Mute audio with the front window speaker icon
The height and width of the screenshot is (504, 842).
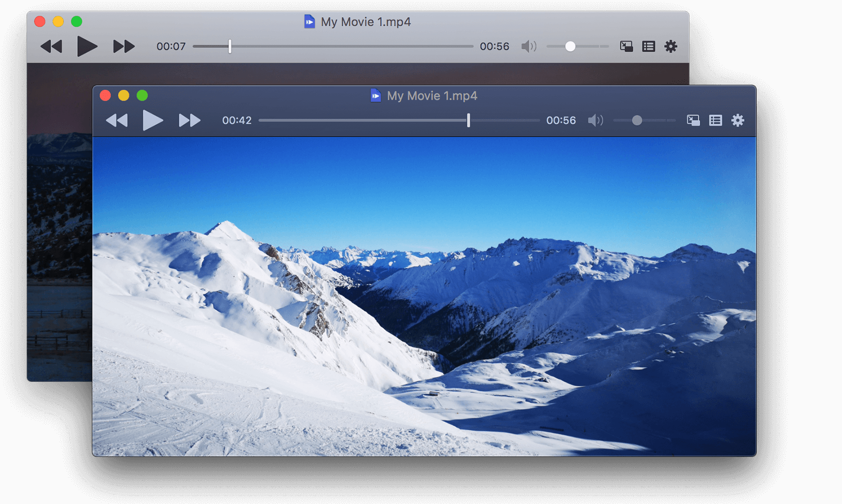[x=595, y=120]
